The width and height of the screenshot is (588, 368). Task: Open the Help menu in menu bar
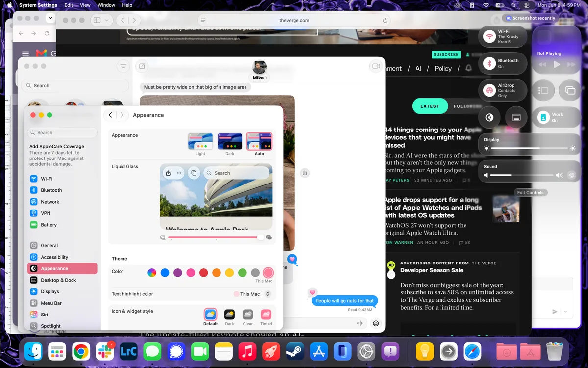[x=127, y=5]
